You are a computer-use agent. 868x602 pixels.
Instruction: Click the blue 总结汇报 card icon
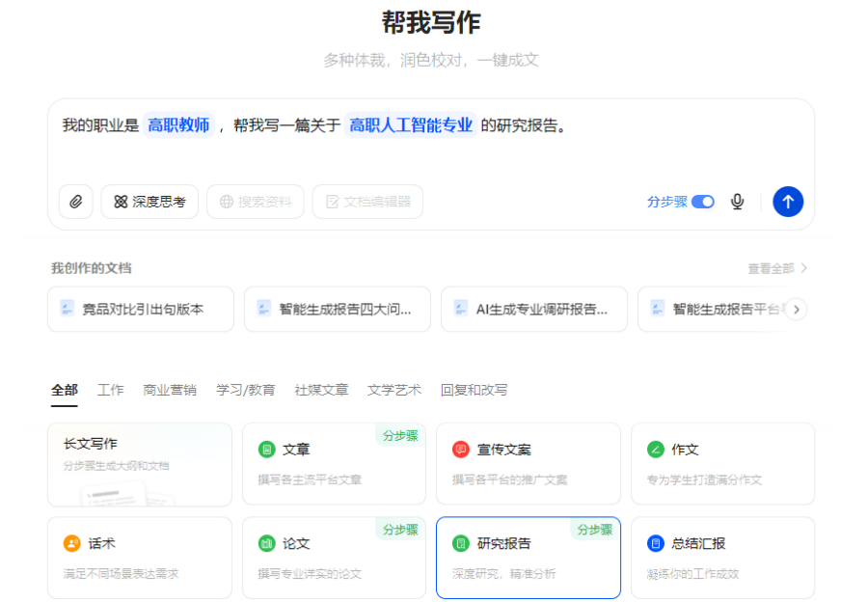[x=656, y=543]
